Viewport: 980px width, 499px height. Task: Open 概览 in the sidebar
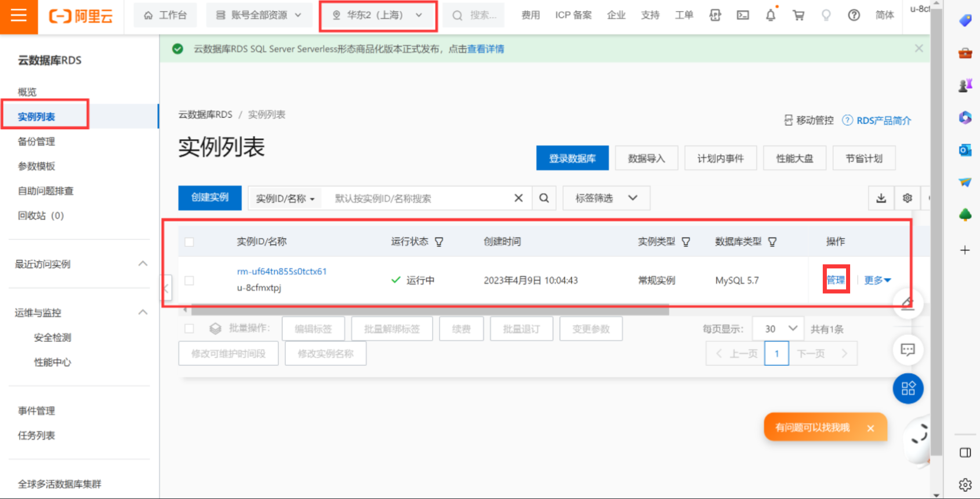(27, 92)
